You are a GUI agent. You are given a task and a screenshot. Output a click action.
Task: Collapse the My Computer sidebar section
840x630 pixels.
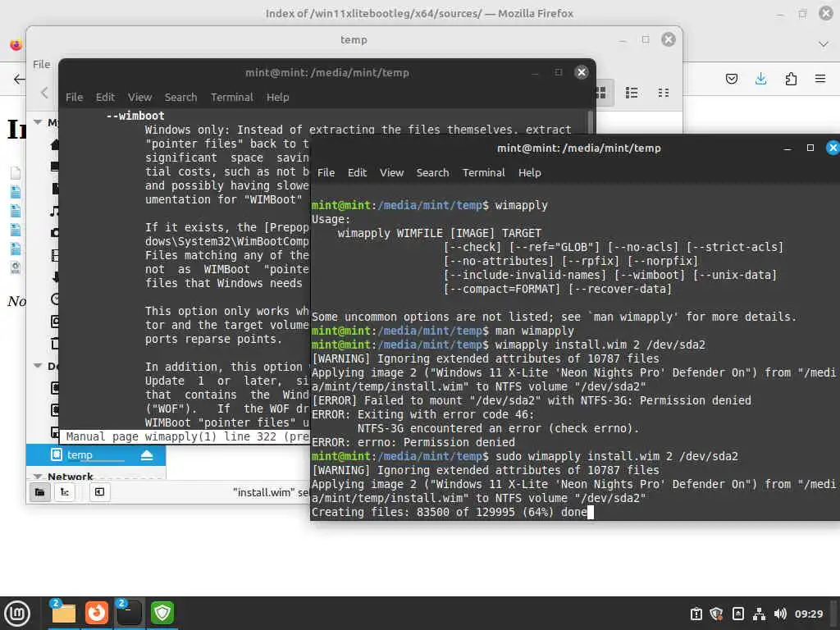point(38,122)
